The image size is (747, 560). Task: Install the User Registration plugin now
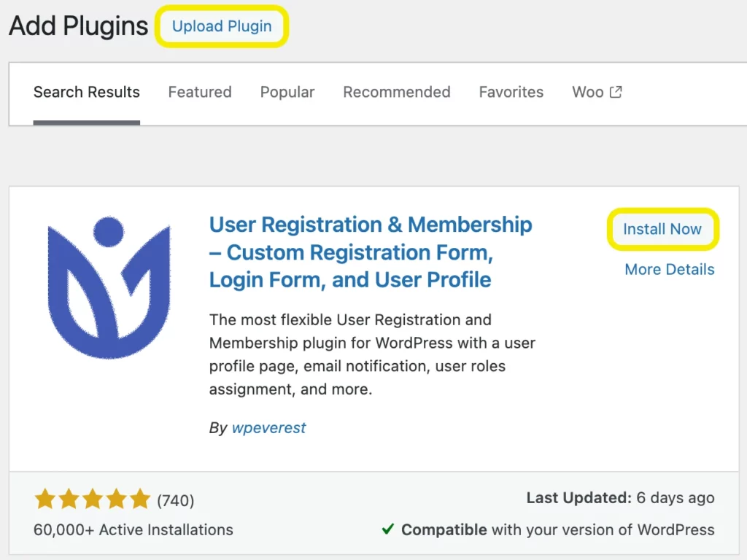[662, 229]
